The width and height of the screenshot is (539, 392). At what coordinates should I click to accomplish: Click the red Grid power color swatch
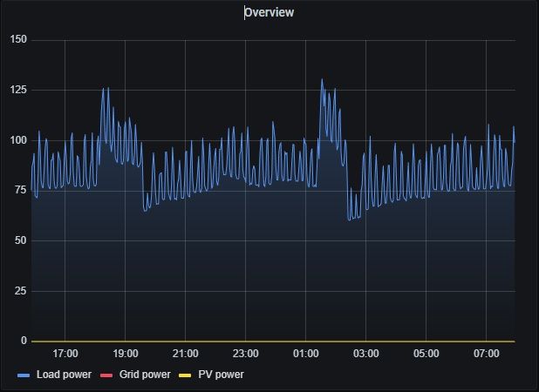(x=106, y=375)
